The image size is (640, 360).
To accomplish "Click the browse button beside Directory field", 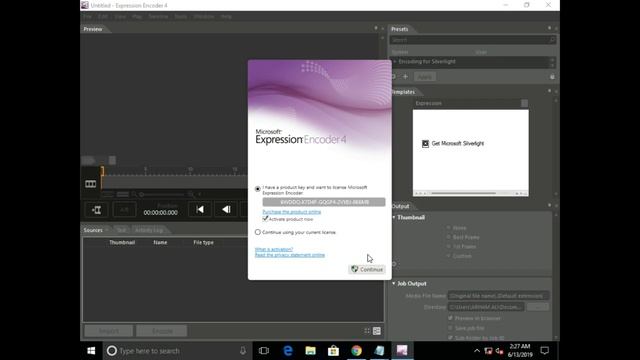I will (x=537, y=307).
